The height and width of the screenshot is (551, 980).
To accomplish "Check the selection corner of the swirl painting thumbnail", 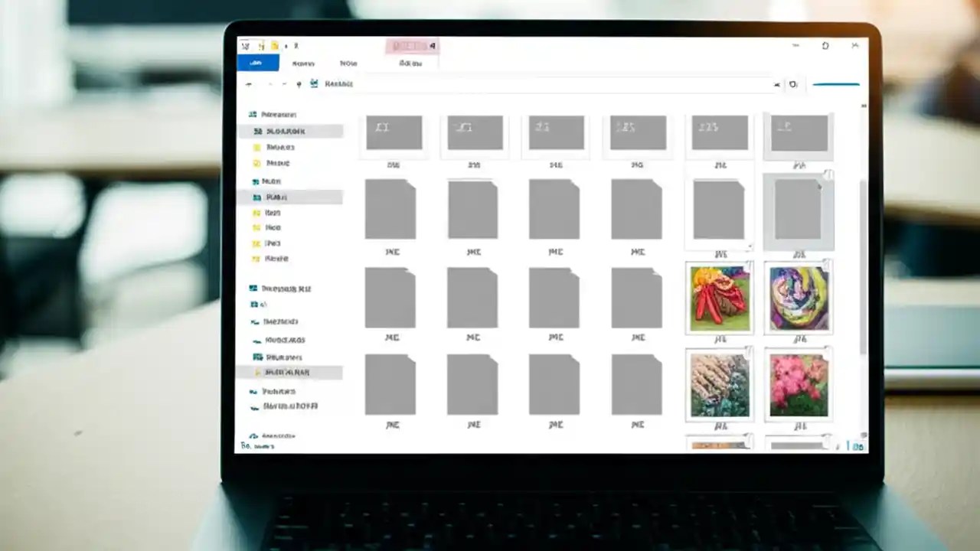I will pos(825,264).
